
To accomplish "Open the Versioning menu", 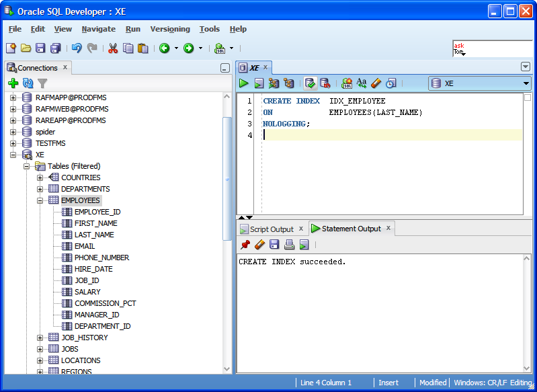I will click(170, 29).
